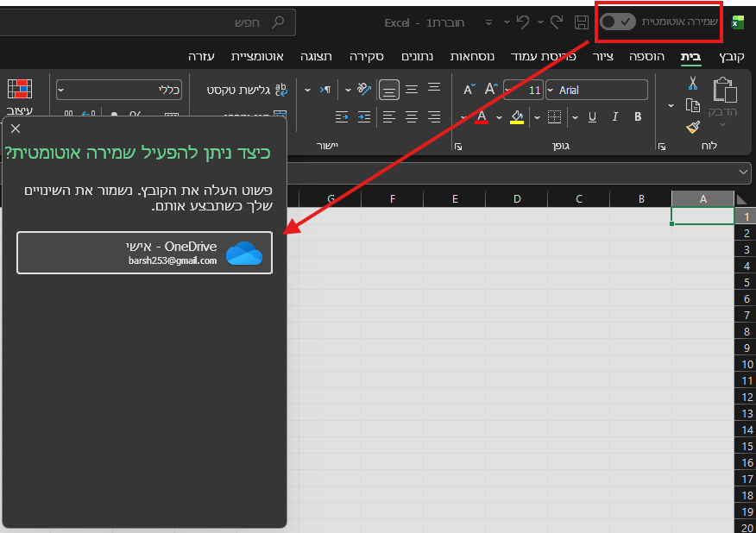
Task: Select column D header
Action: tap(516, 198)
